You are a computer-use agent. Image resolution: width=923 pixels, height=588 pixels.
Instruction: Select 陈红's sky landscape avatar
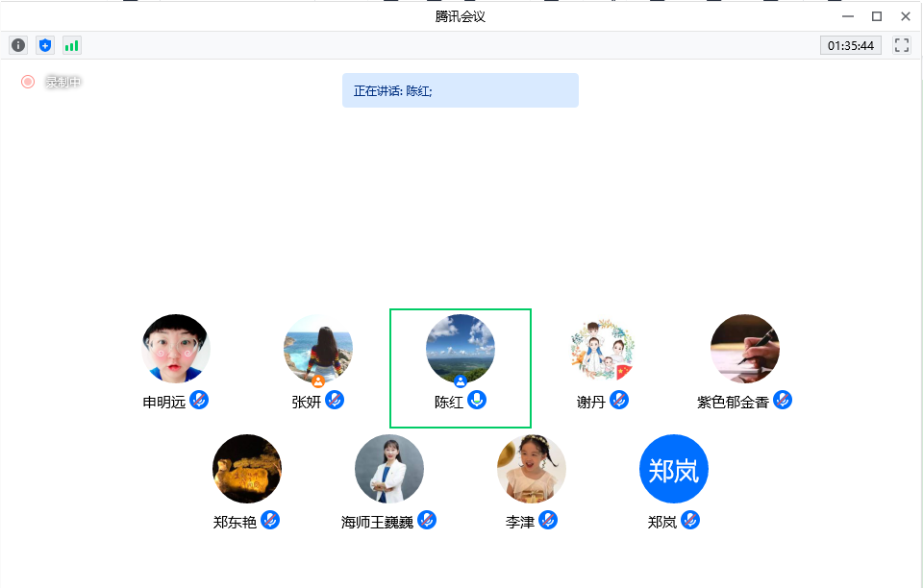pyautogui.click(x=461, y=348)
